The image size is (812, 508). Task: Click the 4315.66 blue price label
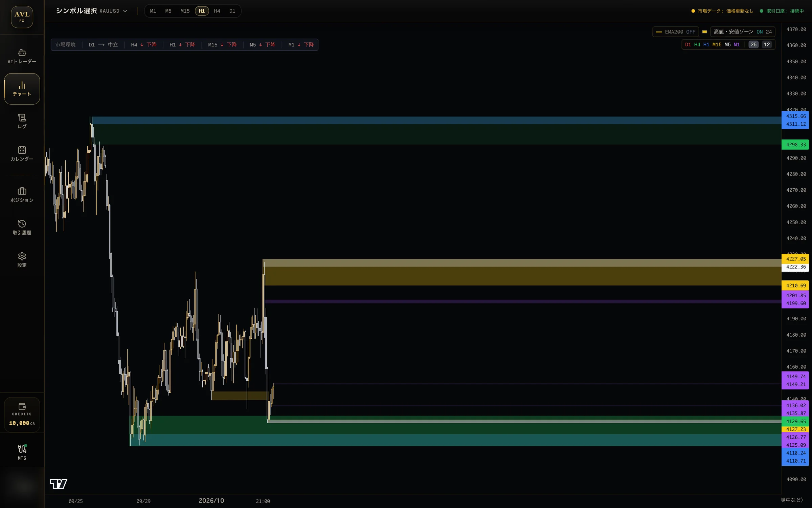[x=795, y=116]
